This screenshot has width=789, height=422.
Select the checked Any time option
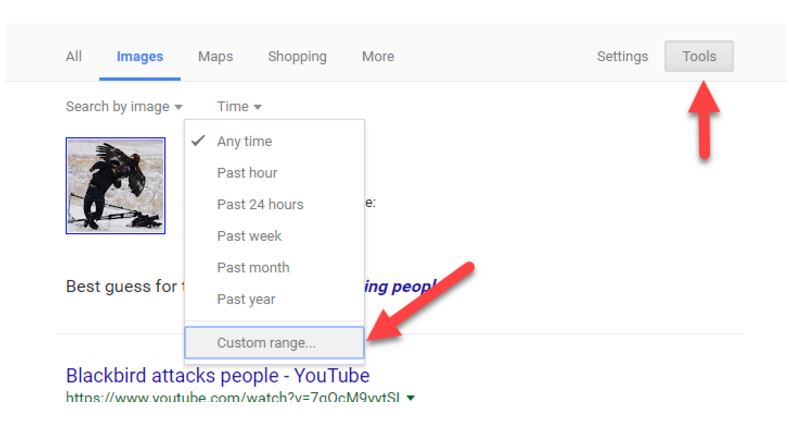244,141
